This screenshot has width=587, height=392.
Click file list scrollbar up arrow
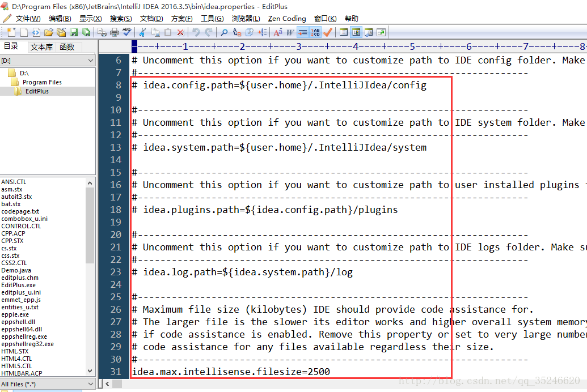[90, 182]
